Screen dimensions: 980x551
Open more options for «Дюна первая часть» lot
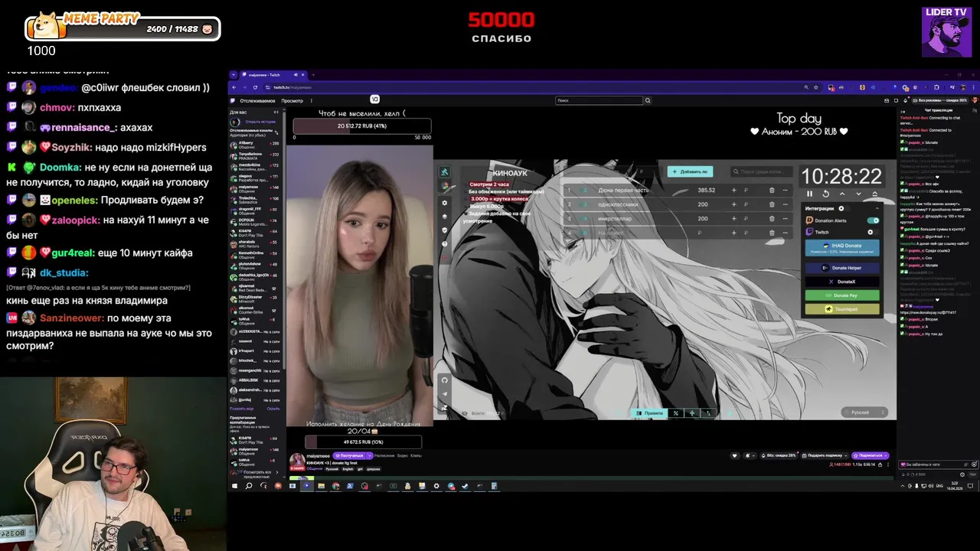[x=786, y=190]
